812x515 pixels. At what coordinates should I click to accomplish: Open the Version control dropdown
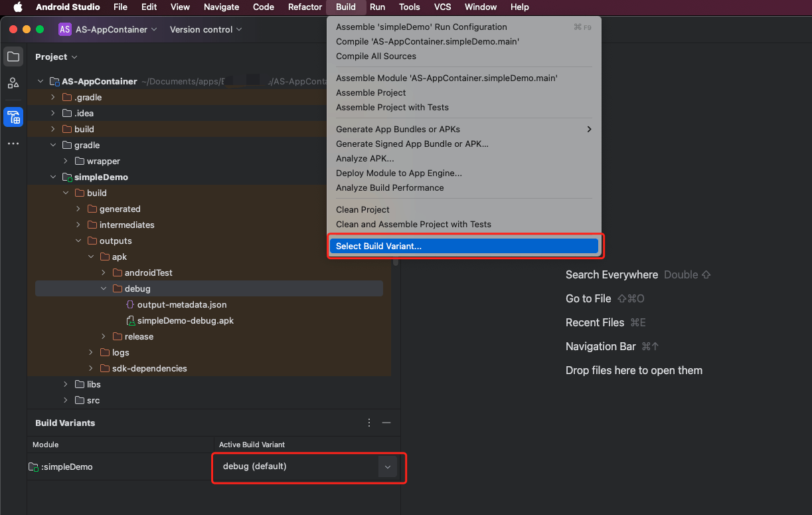pos(206,29)
